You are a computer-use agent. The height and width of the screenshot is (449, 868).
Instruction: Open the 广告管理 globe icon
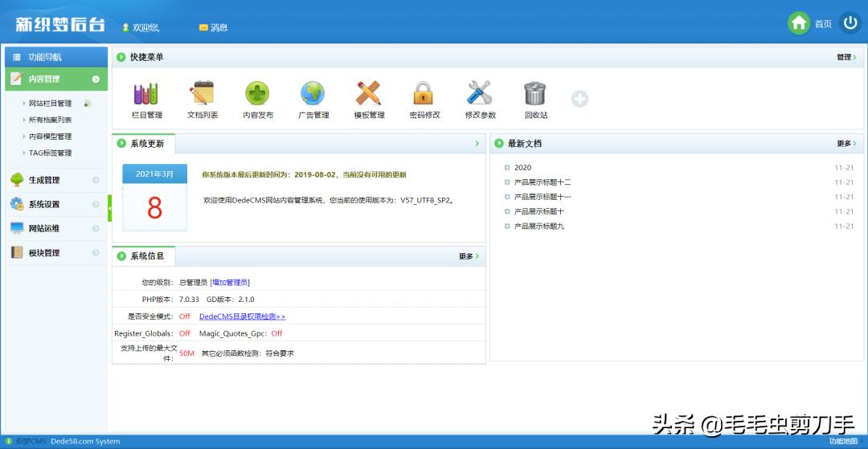(313, 95)
